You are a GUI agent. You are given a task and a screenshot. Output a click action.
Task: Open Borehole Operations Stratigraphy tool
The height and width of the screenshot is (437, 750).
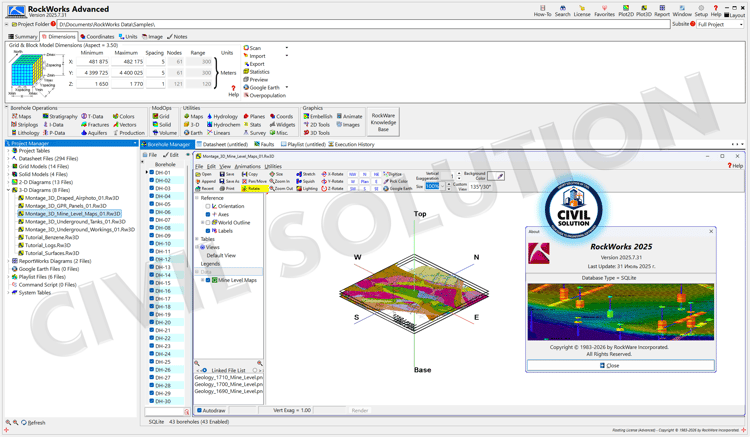click(60, 116)
